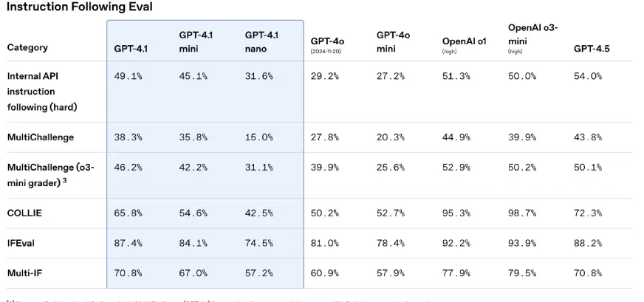Select the IFEval row label
Screen dimensions: 644x302
23,243
